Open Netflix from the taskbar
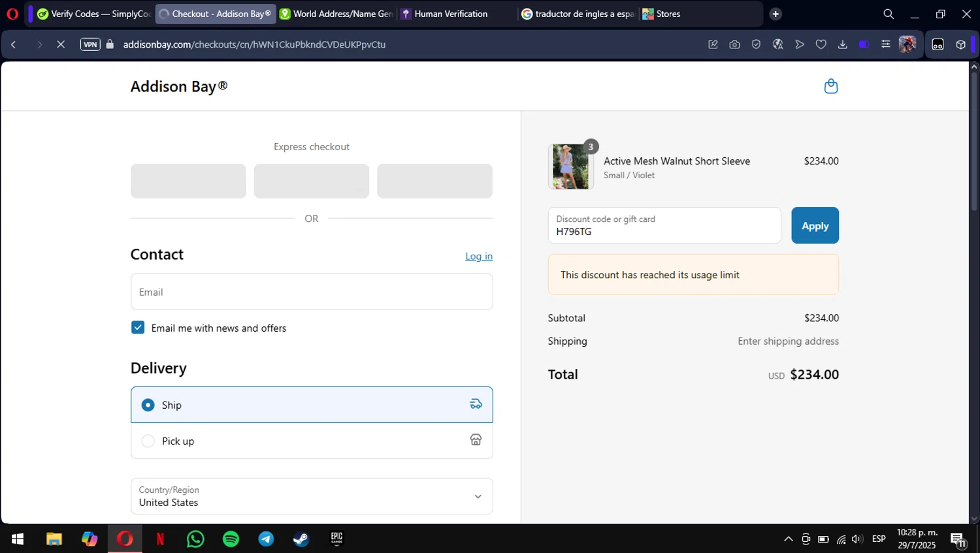The height and width of the screenshot is (553, 980). click(160, 539)
